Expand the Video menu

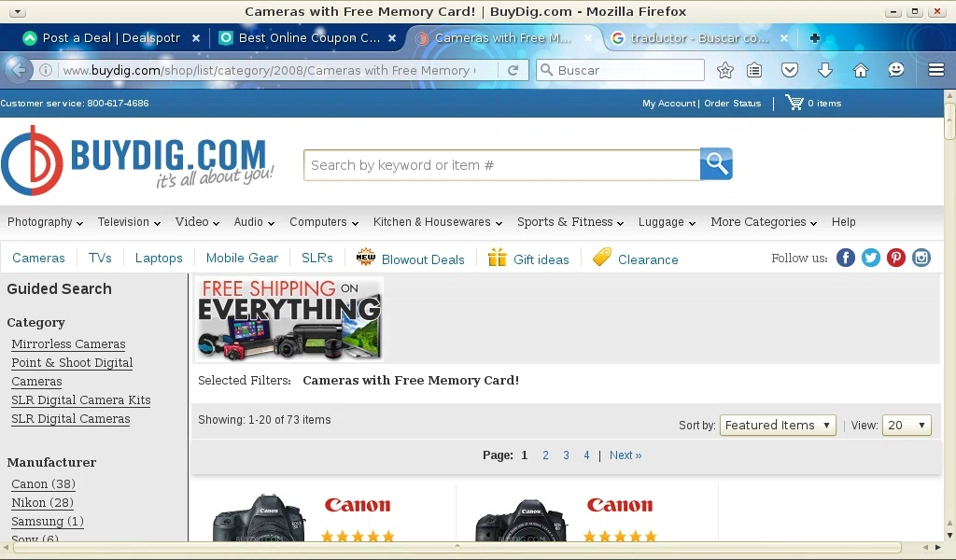coord(197,222)
